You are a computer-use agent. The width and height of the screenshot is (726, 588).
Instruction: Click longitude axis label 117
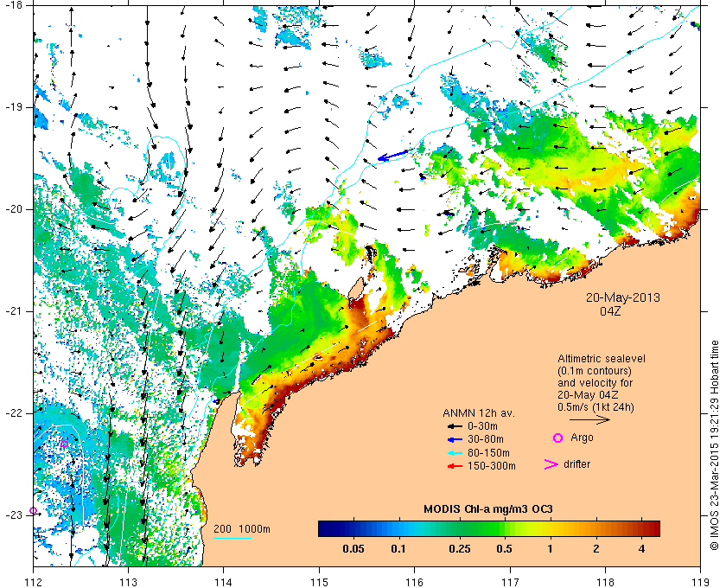(x=510, y=581)
